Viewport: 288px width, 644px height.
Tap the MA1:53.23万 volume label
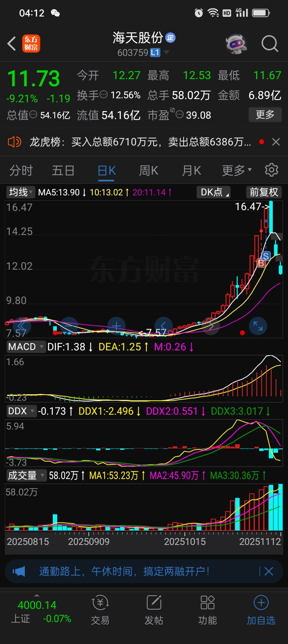pos(113,475)
